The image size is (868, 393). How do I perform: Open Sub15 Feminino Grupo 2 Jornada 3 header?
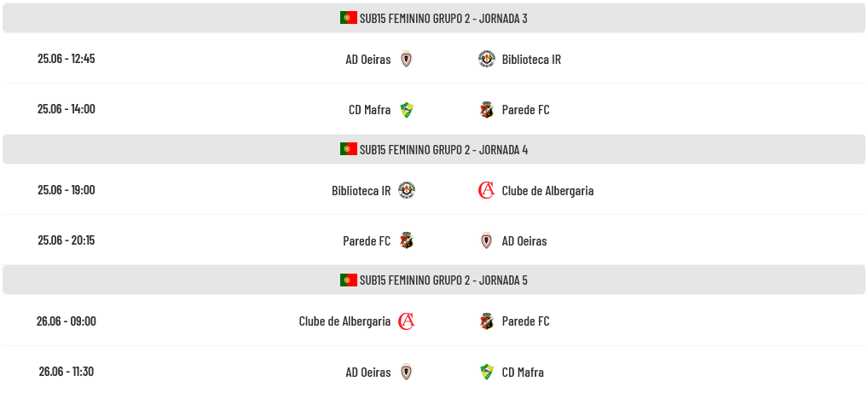pyautogui.click(x=434, y=18)
